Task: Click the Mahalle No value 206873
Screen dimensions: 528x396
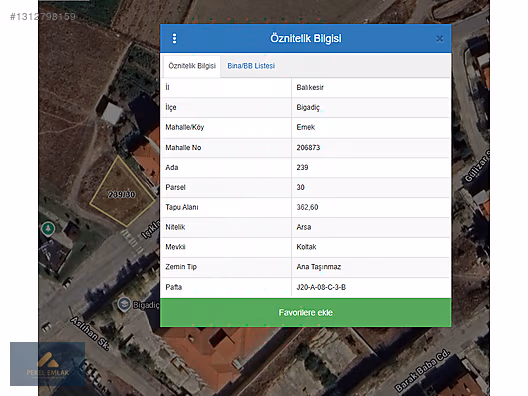Action: (x=308, y=147)
